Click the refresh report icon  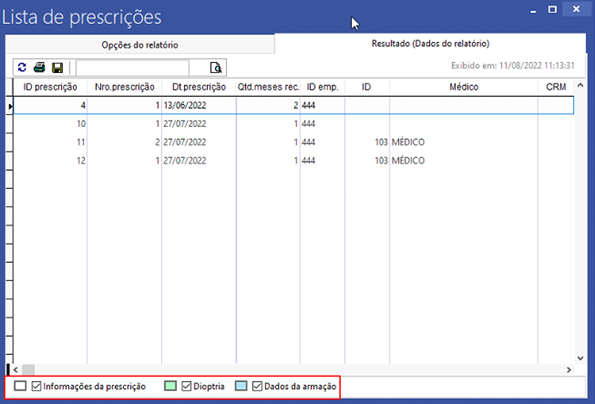22,68
